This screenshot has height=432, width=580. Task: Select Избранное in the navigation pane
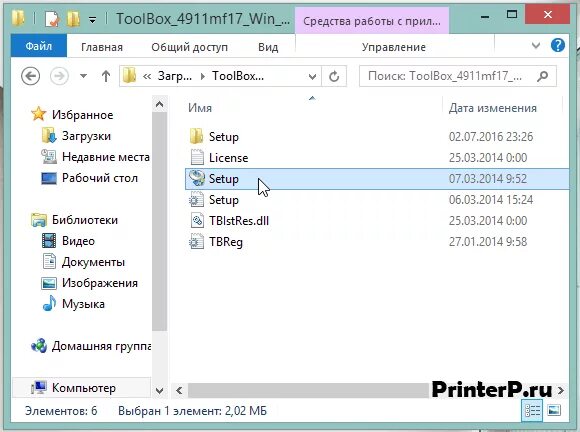click(82, 115)
